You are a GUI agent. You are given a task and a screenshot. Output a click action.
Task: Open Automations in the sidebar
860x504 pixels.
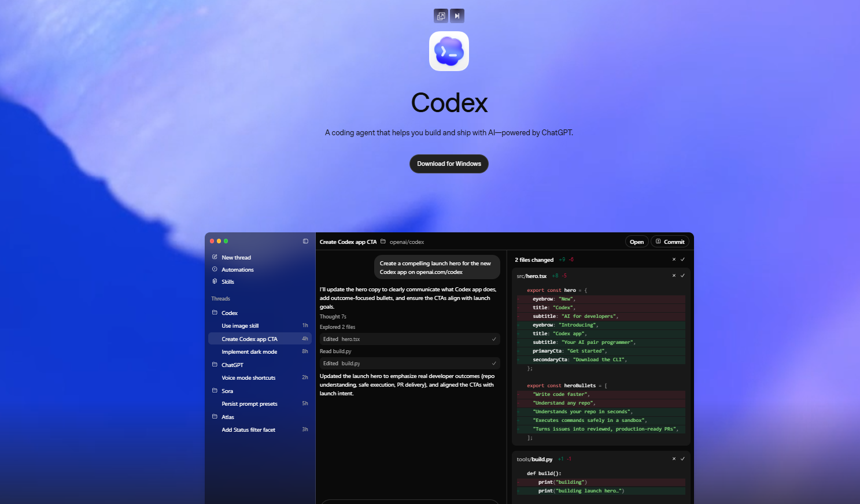(x=238, y=270)
